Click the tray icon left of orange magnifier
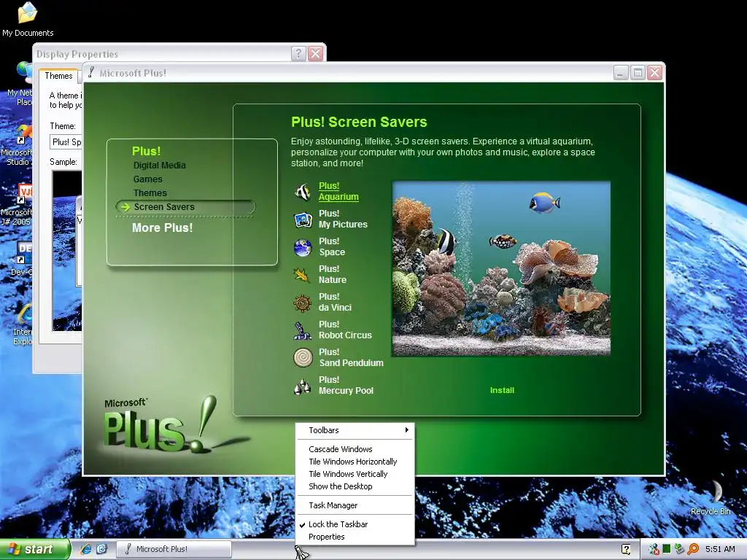Viewport: 747px width, 560px height. pos(679,549)
